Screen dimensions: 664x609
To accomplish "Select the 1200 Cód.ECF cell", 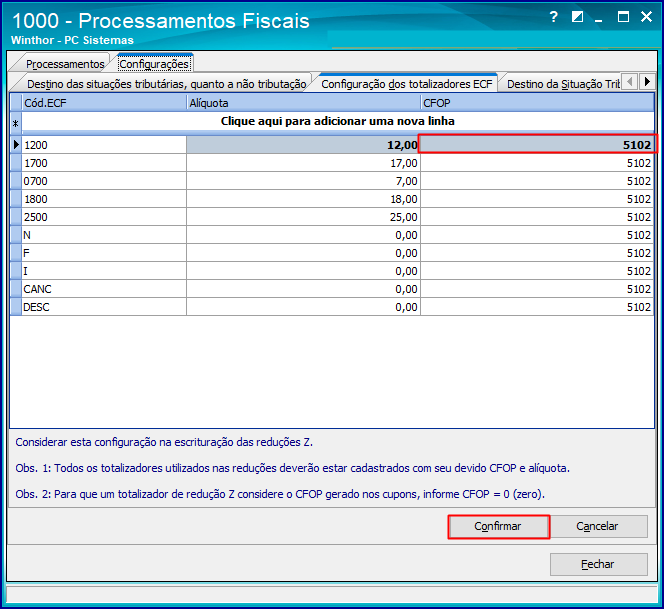I will 104,145.
